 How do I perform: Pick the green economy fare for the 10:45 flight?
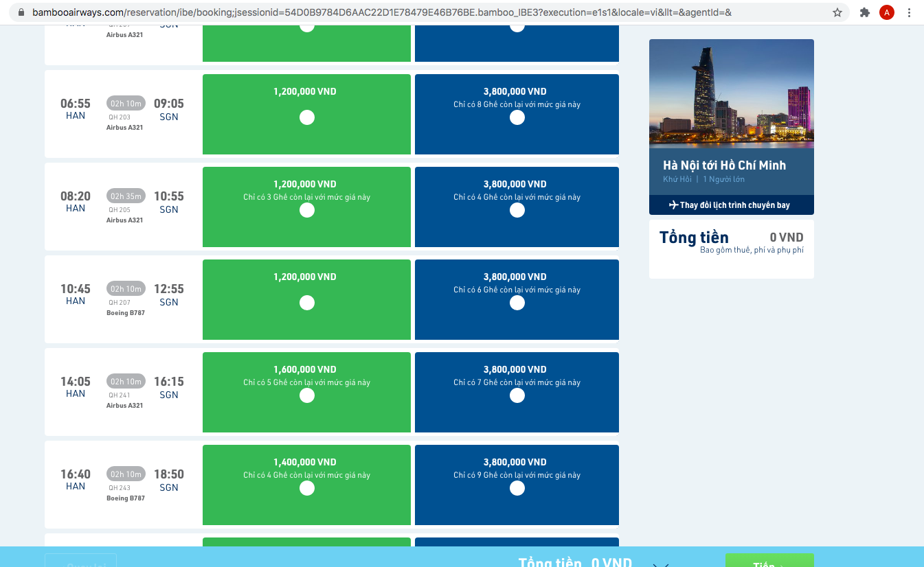(x=307, y=303)
